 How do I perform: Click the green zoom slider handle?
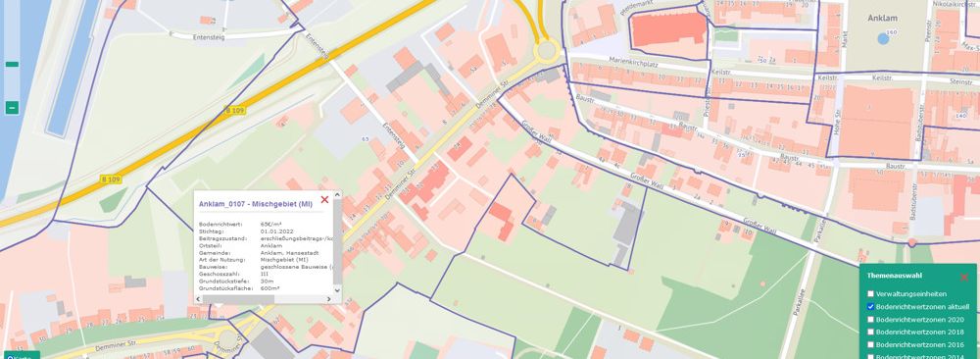point(12,64)
